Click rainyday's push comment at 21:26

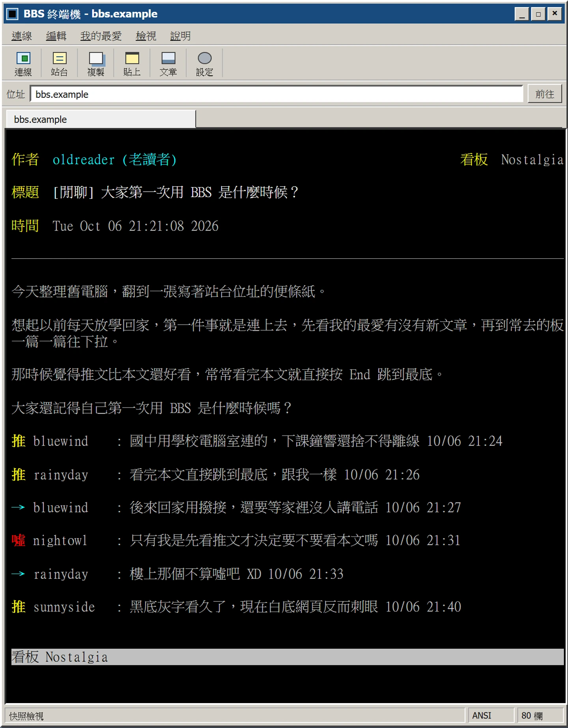click(x=215, y=474)
